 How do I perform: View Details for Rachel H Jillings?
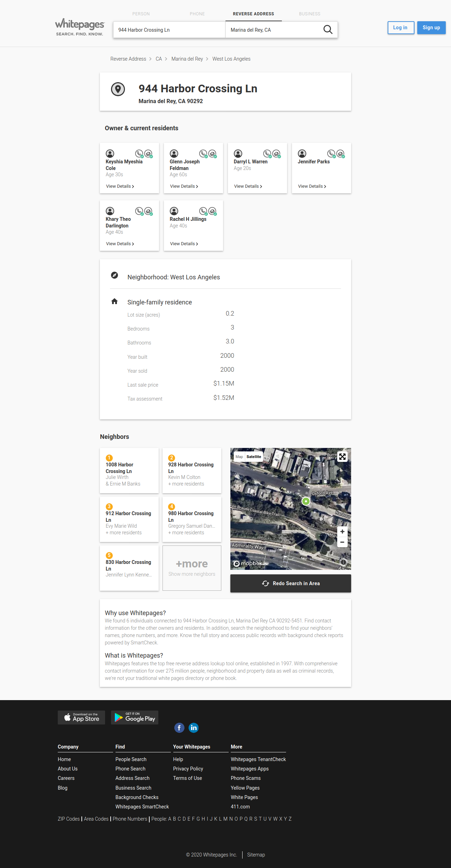[184, 244]
